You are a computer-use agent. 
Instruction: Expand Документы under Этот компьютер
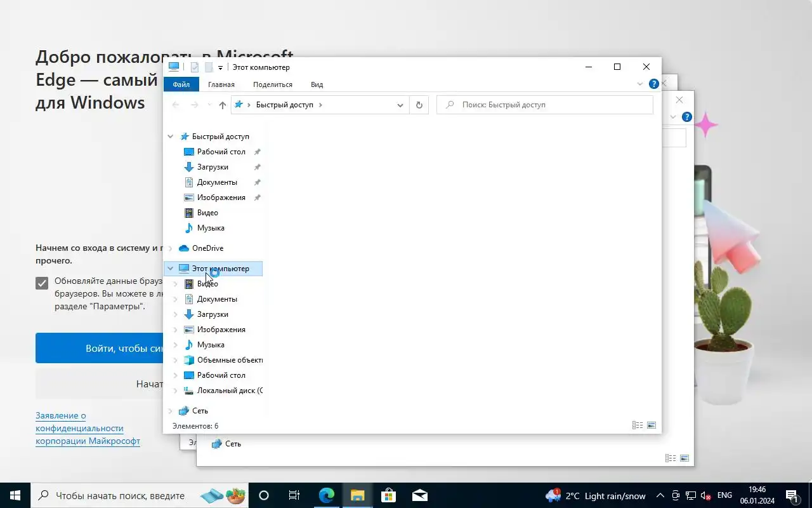point(176,299)
